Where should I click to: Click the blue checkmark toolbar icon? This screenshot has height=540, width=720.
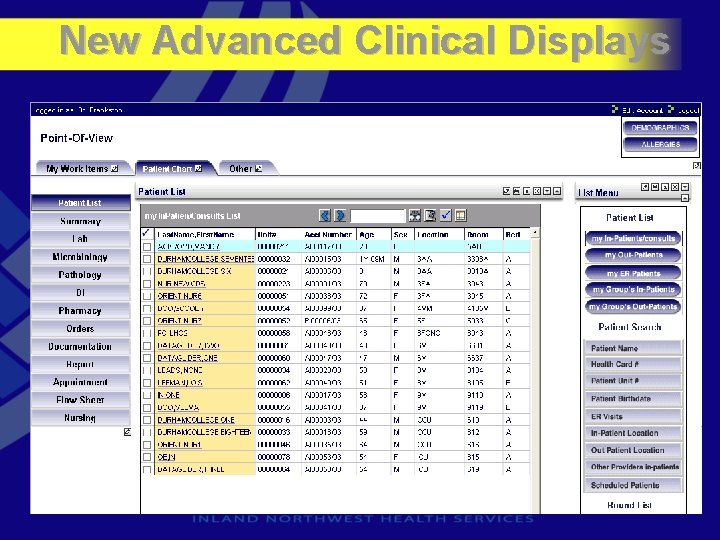pos(445,215)
